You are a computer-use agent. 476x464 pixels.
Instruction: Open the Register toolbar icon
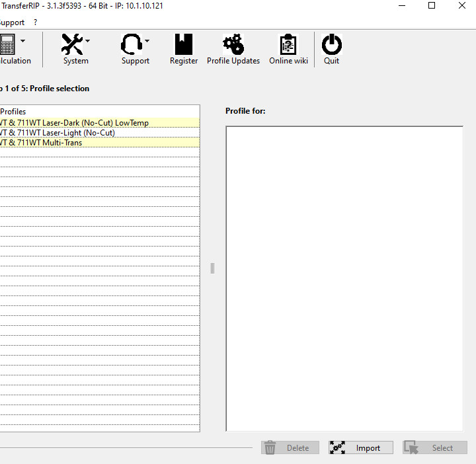coord(184,44)
